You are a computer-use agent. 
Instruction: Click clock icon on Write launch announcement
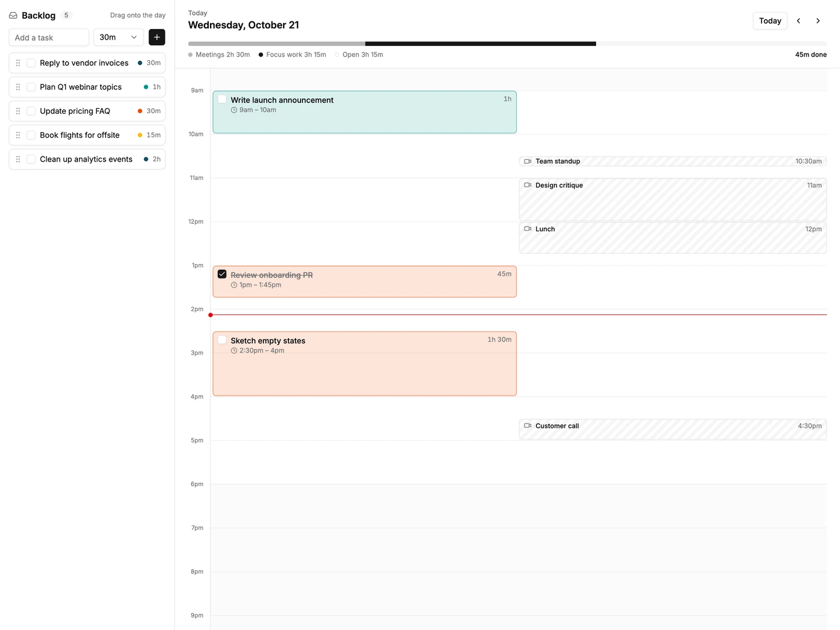(234, 110)
